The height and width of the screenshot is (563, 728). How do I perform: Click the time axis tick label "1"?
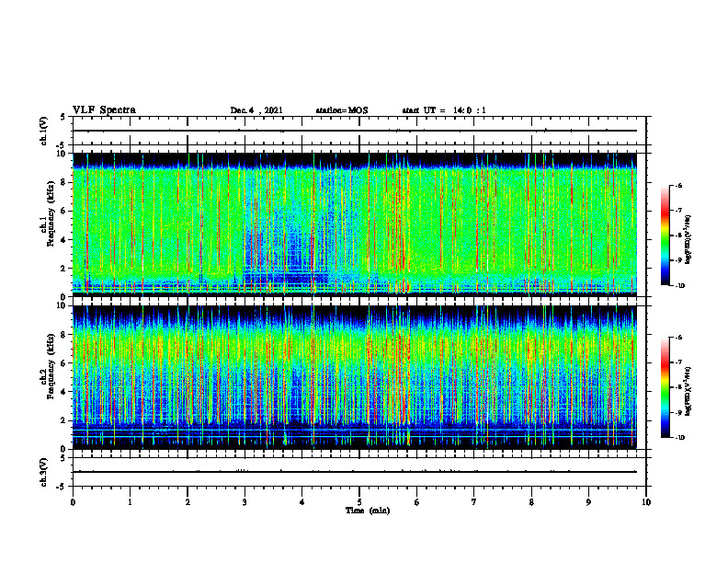click(130, 502)
